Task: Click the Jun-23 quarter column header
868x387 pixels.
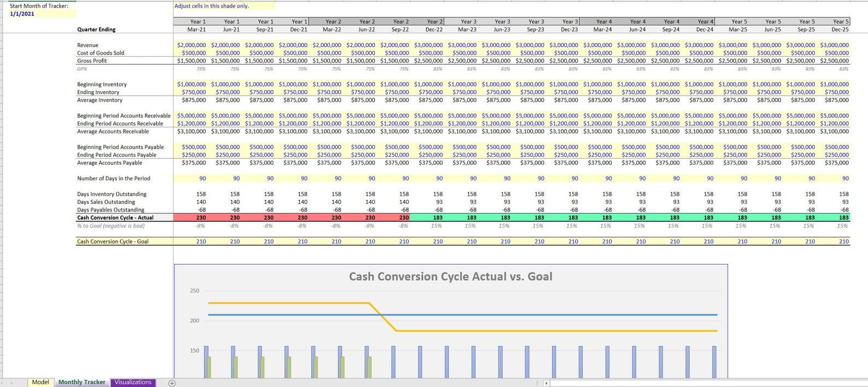Action: click(502, 30)
